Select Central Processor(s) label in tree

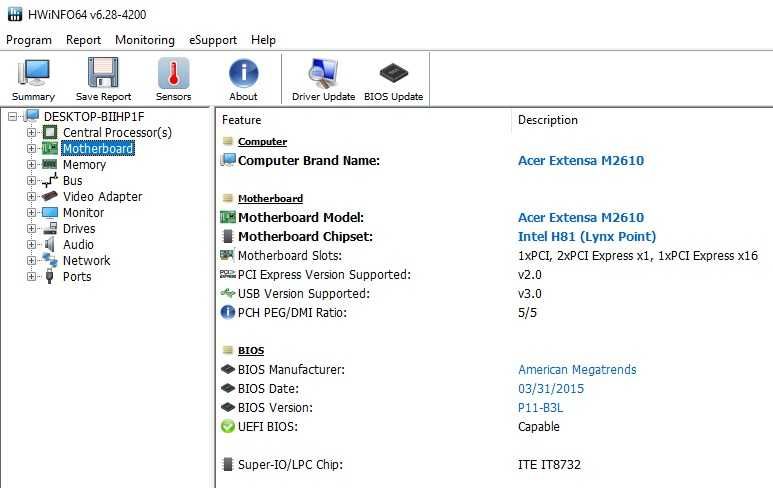coord(117,133)
